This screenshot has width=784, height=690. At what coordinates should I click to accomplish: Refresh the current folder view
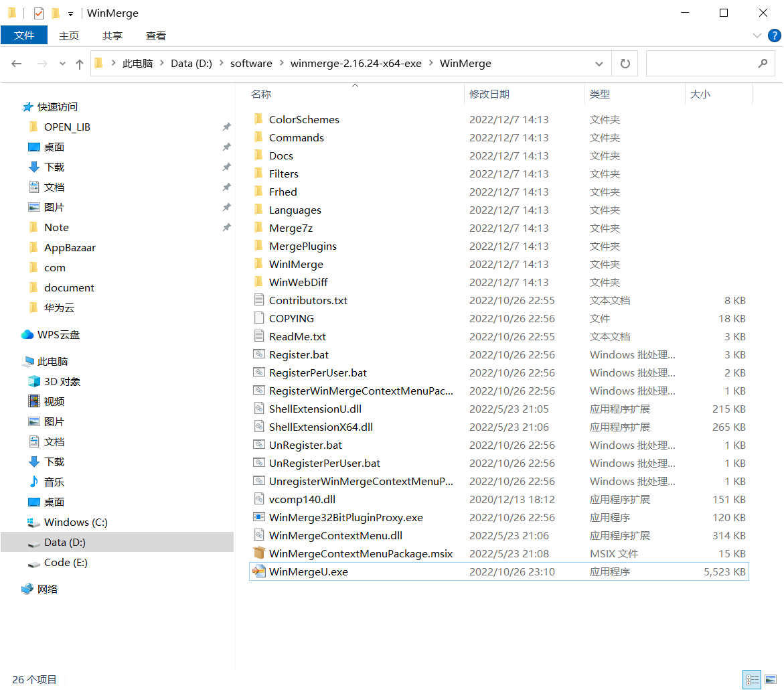625,64
